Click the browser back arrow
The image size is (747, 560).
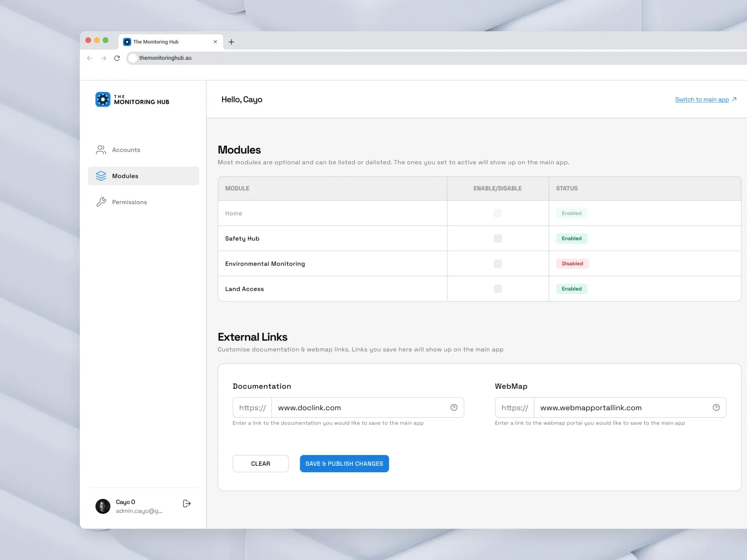pos(90,58)
